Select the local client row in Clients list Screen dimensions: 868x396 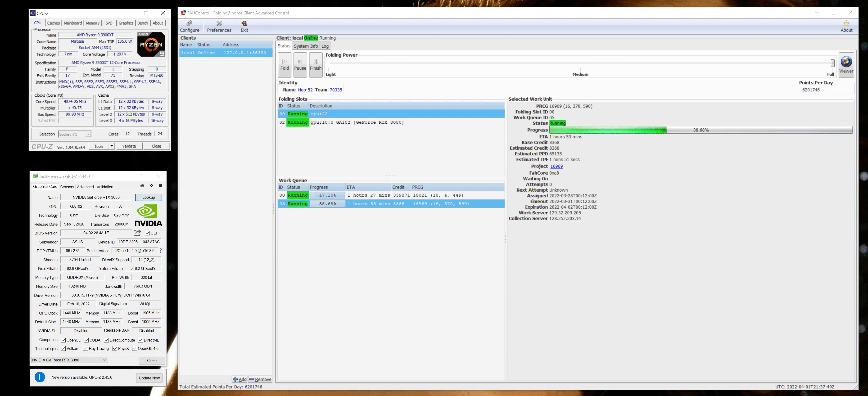click(226, 53)
